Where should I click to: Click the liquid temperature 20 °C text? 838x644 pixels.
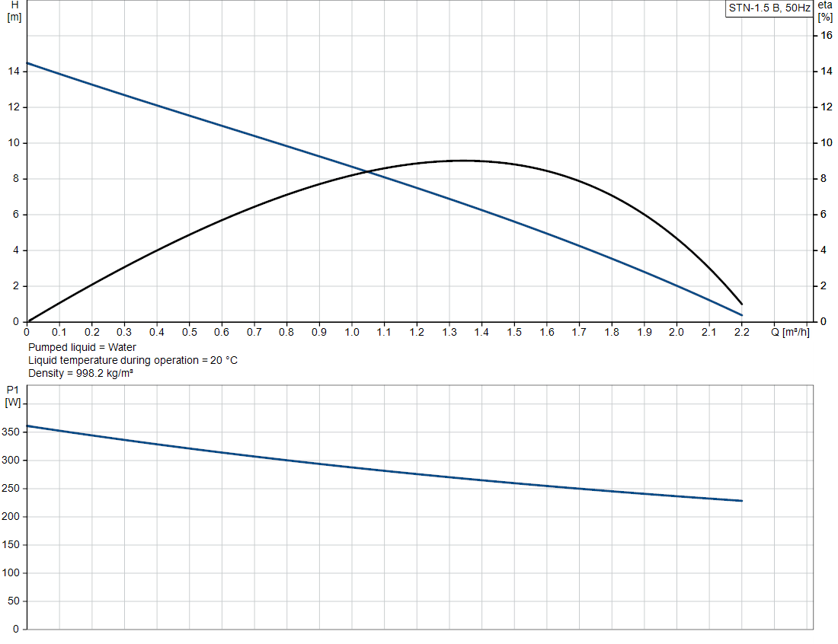[133, 360]
